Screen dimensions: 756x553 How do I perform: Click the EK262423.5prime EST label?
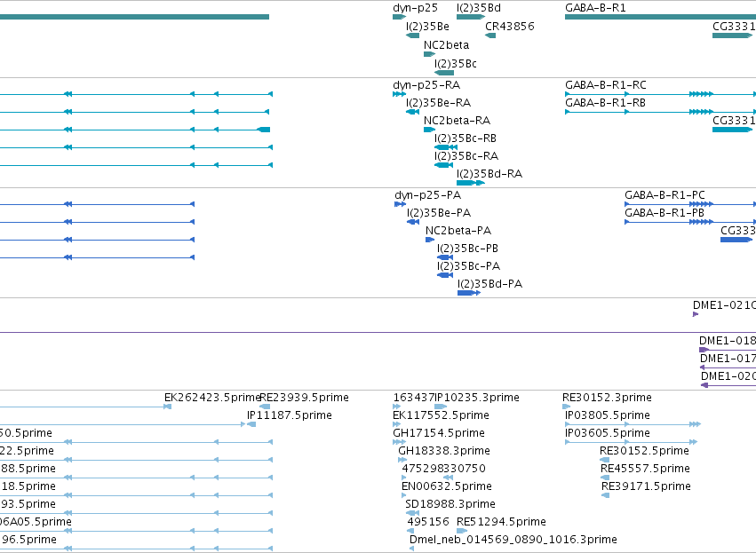[212, 398]
